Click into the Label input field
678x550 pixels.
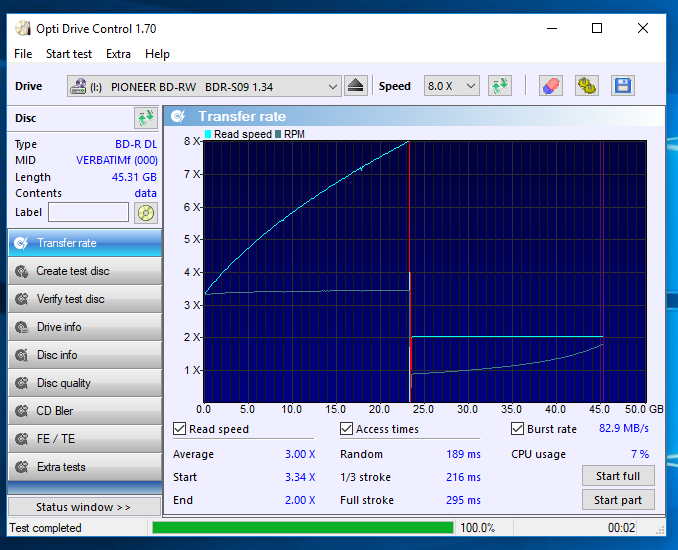coord(88,212)
